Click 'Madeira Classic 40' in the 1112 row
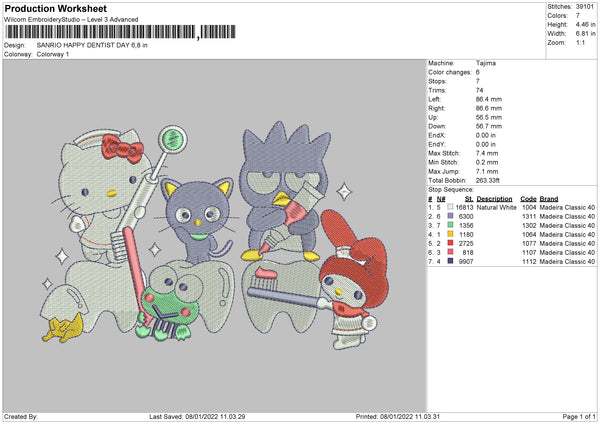The height and width of the screenshot is (424, 600). [567, 261]
